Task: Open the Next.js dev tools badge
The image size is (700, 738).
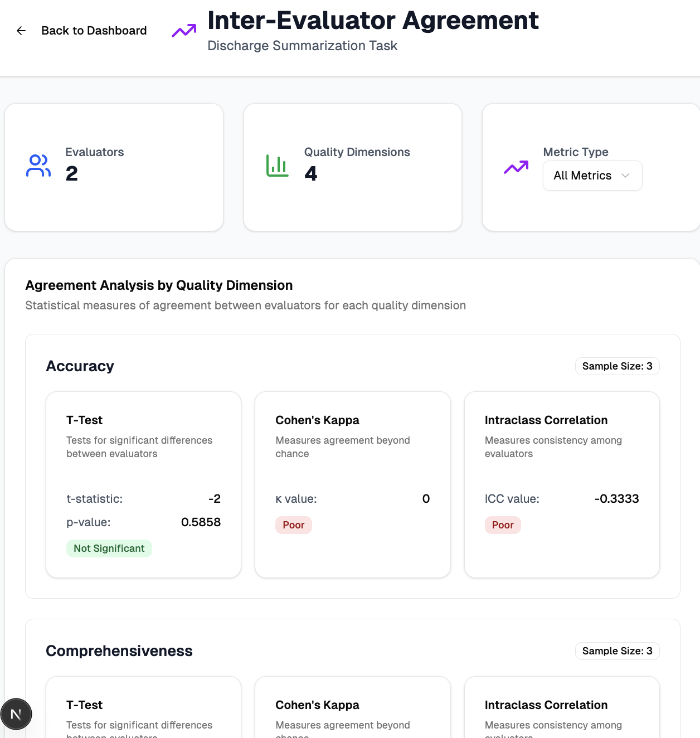Action: (x=16, y=714)
